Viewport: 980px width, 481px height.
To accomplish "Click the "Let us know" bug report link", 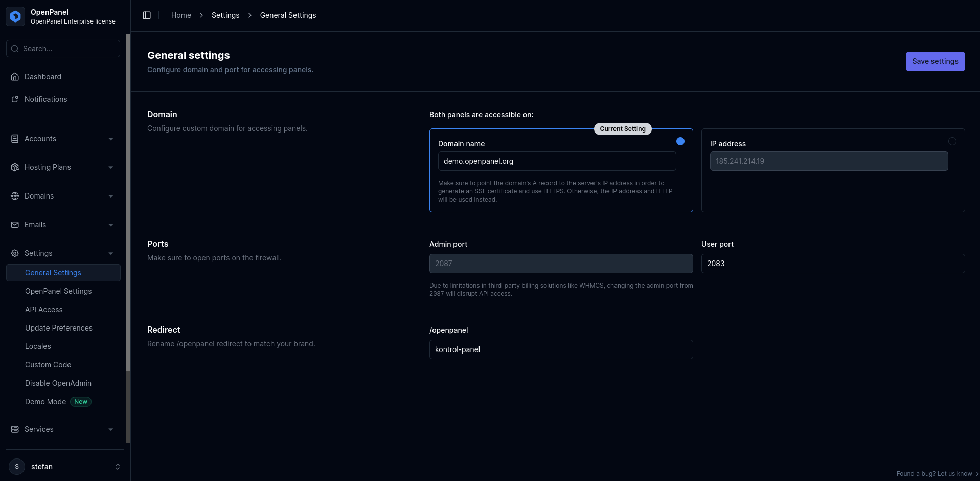I will (955, 473).
